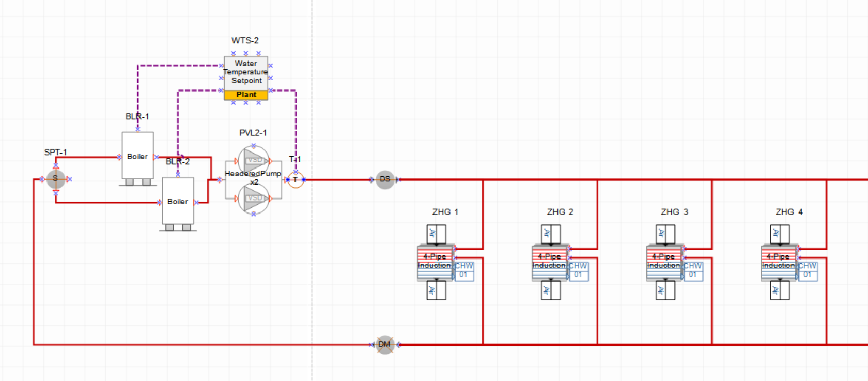Click the CHW 01 tag on ZHG 3
Viewport: 868px width, 381px height.
point(693,270)
